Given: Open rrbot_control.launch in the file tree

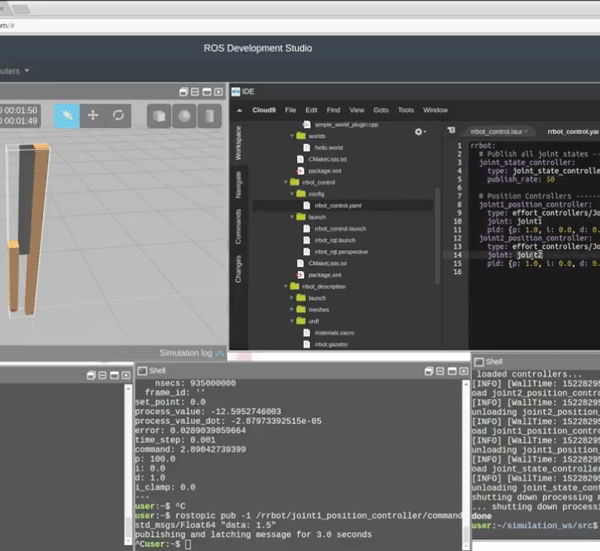Looking at the screenshot, I should click(340, 229).
